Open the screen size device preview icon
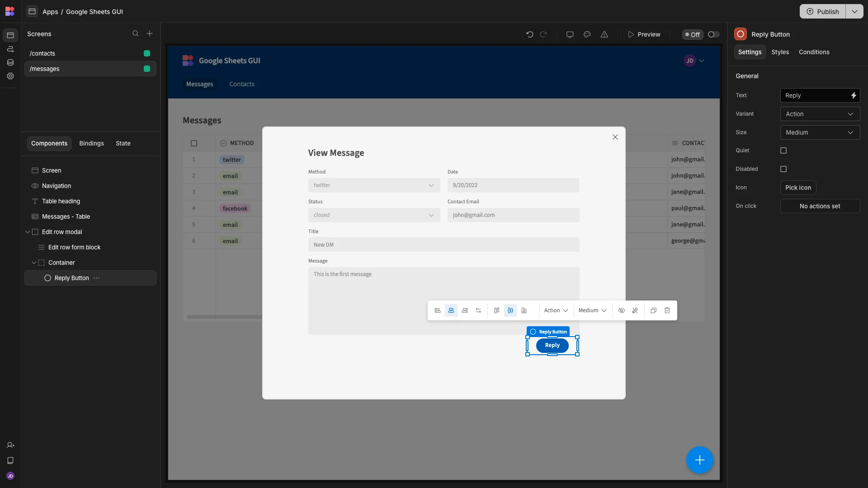 570,34
